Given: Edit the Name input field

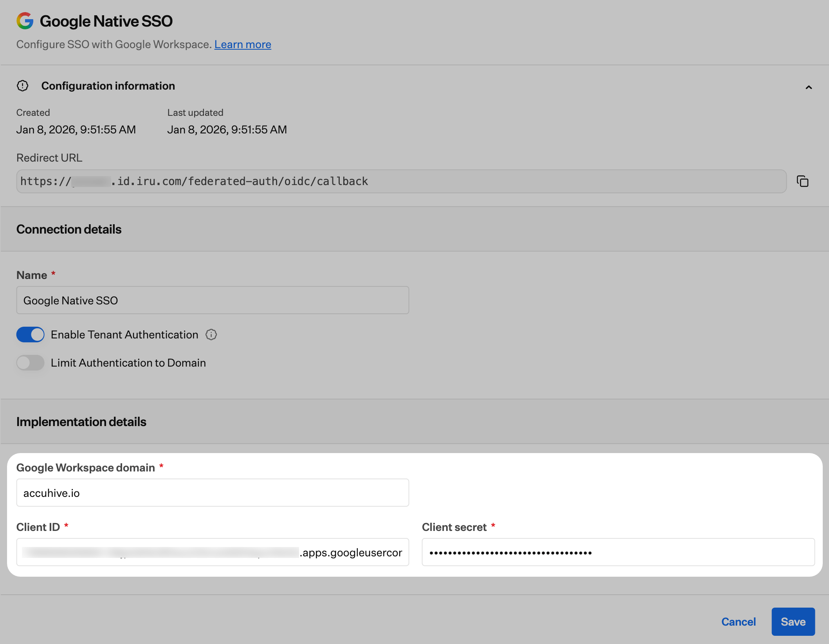Looking at the screenshot, I should 213,300.
